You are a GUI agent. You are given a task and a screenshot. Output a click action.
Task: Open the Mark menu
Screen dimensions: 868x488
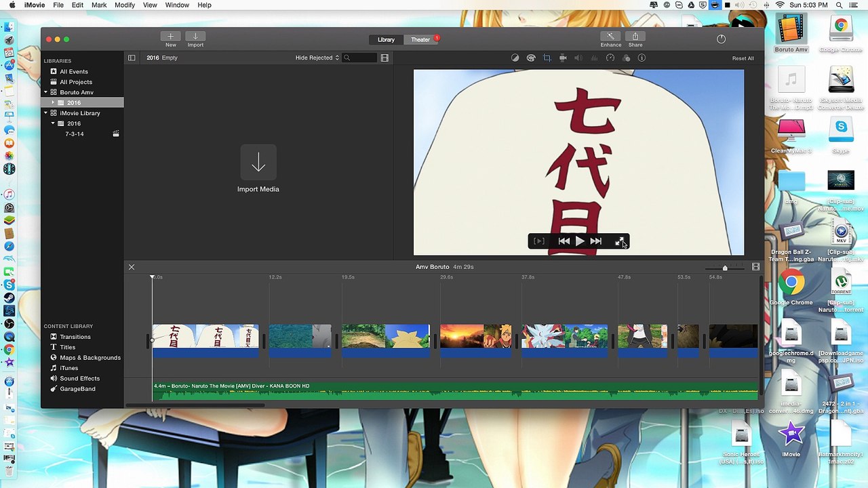[99, 5]
